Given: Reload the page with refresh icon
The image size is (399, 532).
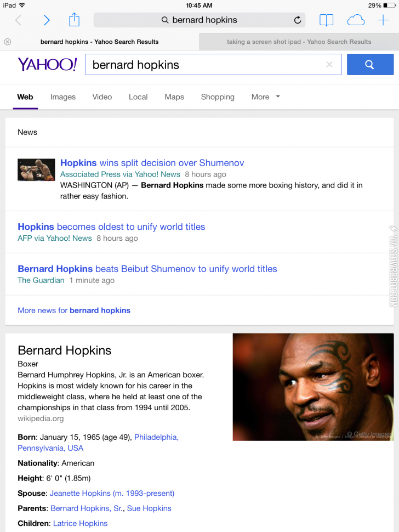Looking at the screenshot, I should click(298, 20).
